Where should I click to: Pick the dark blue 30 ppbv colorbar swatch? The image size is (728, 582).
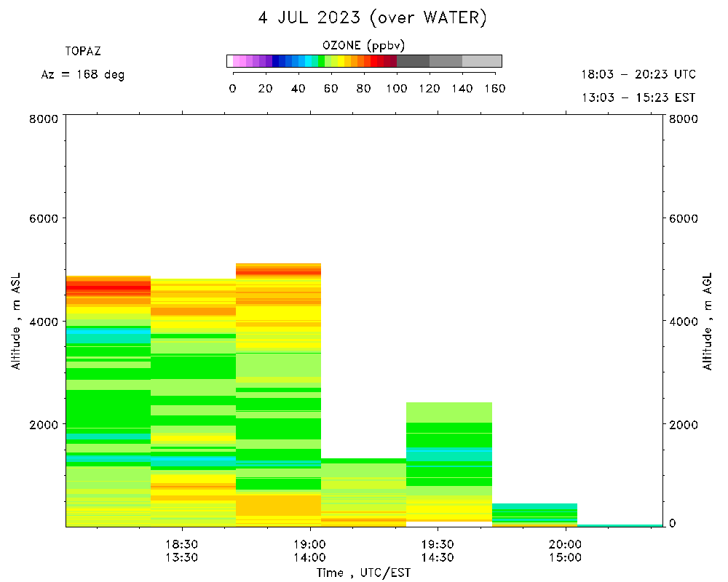point(282,61)
